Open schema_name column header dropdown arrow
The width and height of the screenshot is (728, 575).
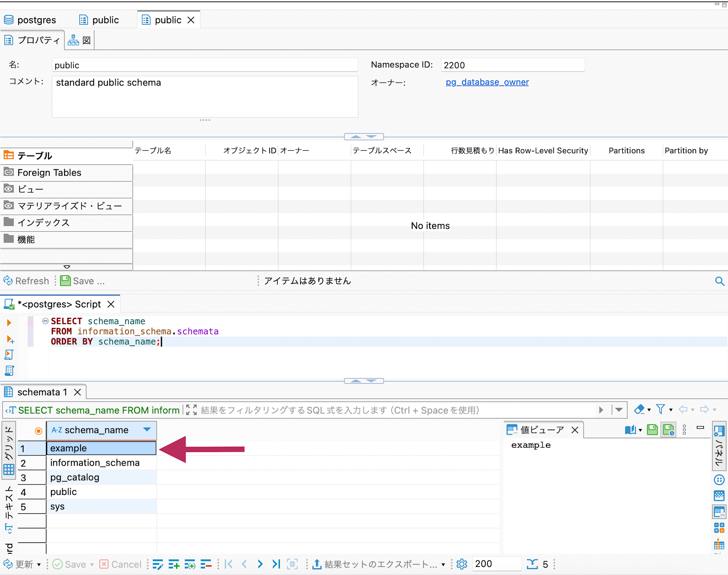click(x=147, y=429)
